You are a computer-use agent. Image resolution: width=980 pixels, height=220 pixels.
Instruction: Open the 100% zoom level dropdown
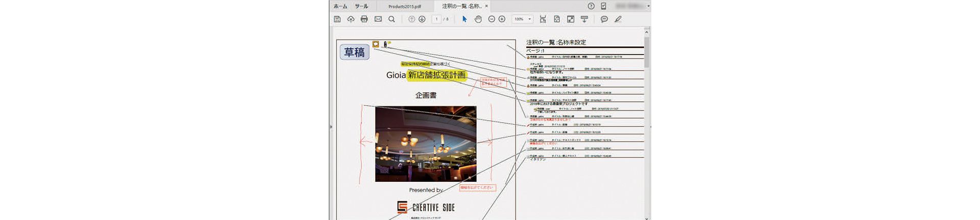[x=523, y=19]
